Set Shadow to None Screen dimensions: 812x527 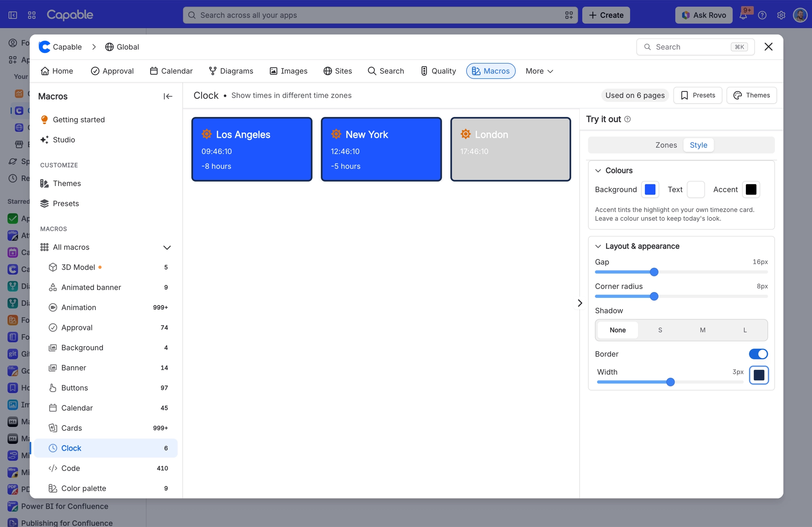pos(618,330)
